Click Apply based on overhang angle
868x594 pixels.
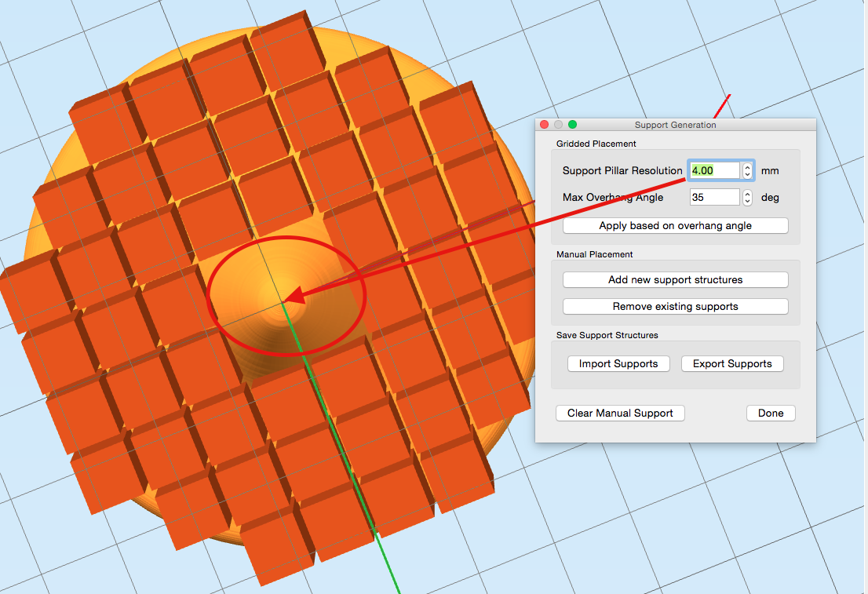tap(676, 225)
